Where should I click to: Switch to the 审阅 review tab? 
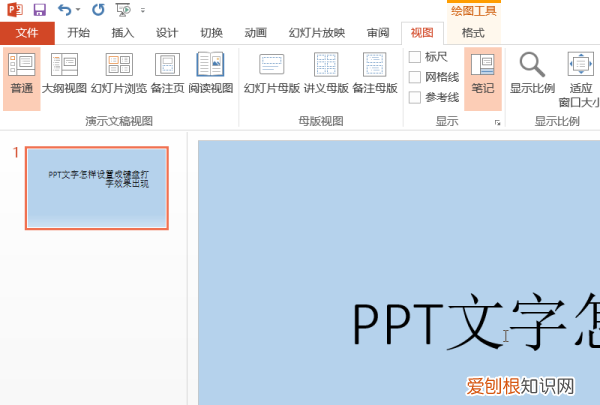[378, 33]
